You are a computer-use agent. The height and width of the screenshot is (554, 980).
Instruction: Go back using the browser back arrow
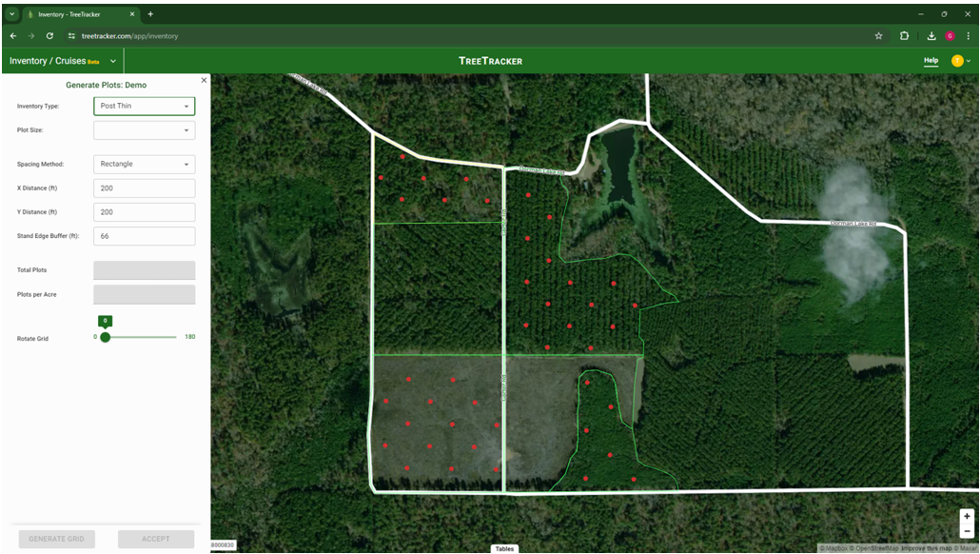tap(12, 34)
